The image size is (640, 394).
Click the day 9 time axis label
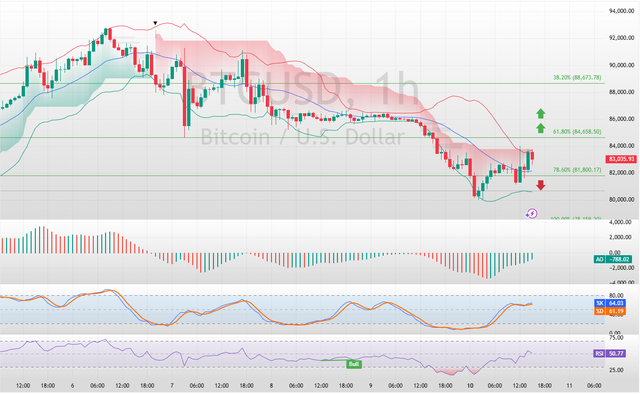(371, 385)
